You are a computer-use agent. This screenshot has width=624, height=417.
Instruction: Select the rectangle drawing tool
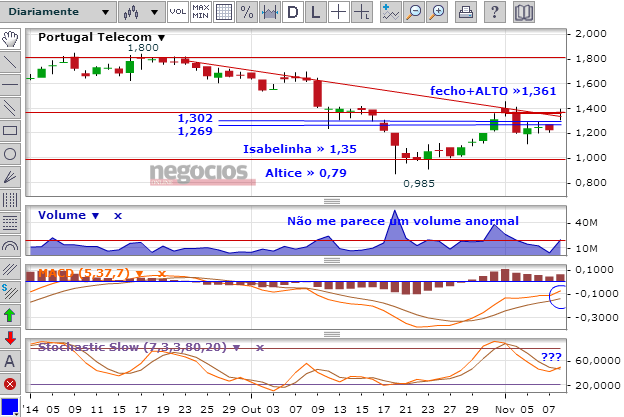pyautogui.click(x=10, y=131)
